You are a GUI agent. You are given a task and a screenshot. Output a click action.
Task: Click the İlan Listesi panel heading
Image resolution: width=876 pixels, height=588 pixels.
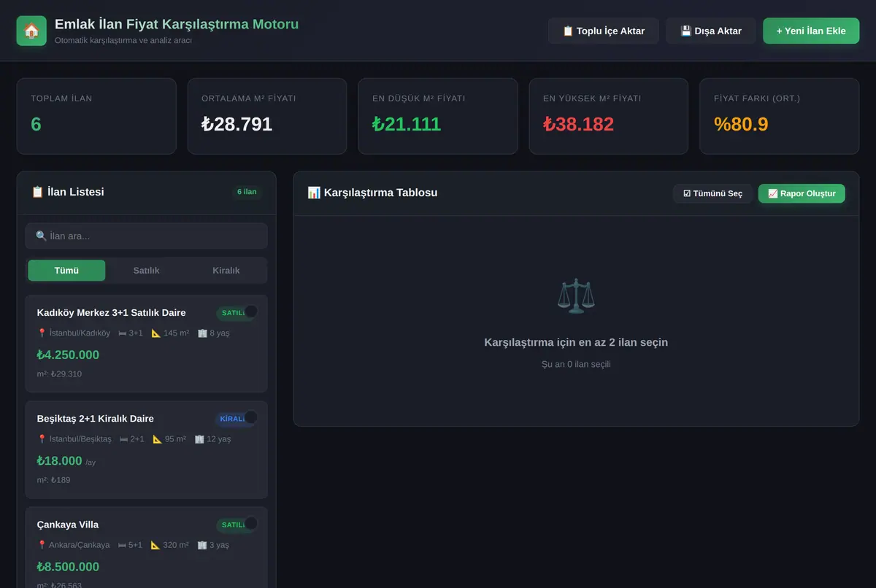tap(68, 192)
